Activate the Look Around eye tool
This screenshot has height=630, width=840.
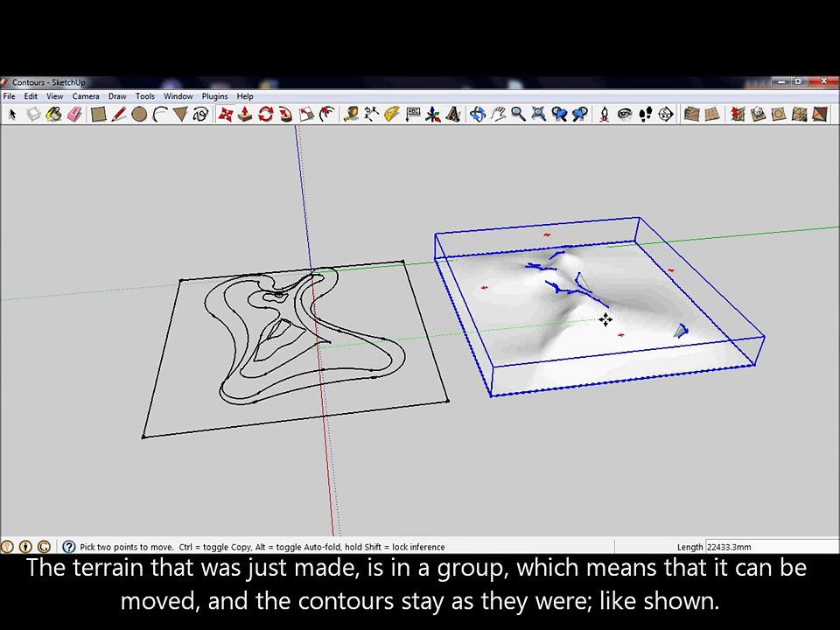tap(625, 114)
